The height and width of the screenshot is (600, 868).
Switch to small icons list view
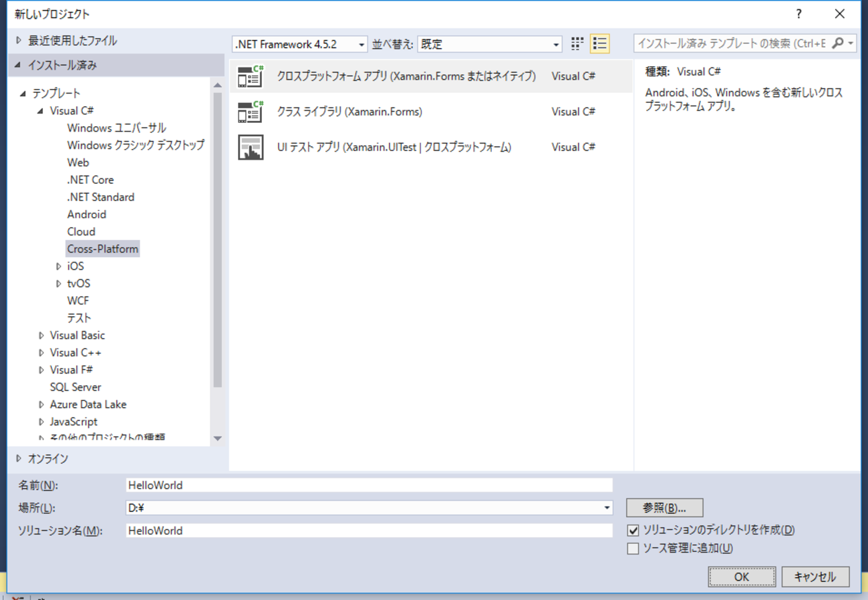[599, 44]
